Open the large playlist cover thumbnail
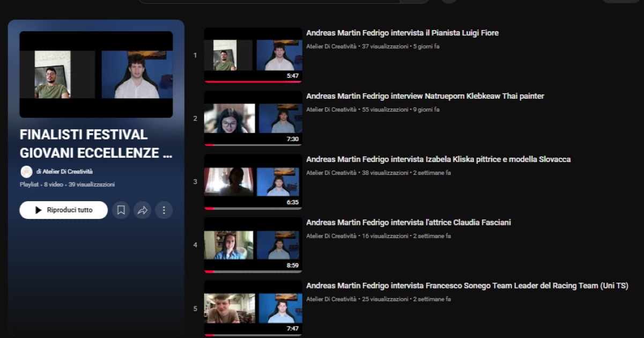Screen dimensions: 644x338 click(96, 74)
